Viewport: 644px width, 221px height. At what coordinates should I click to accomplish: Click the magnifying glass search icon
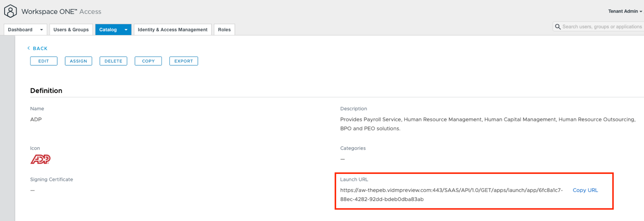(557, 27)
